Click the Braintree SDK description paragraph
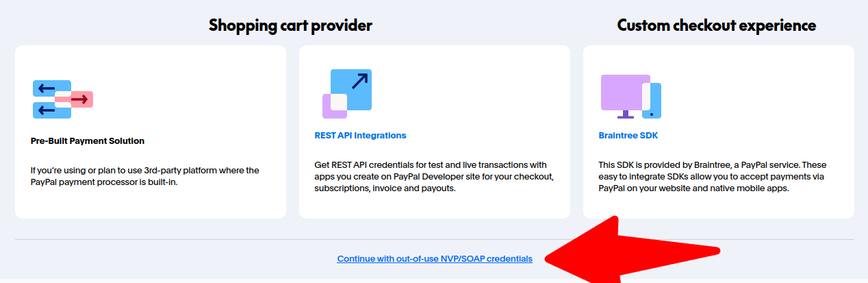This screenshot has height=283, width=868. 713,176
